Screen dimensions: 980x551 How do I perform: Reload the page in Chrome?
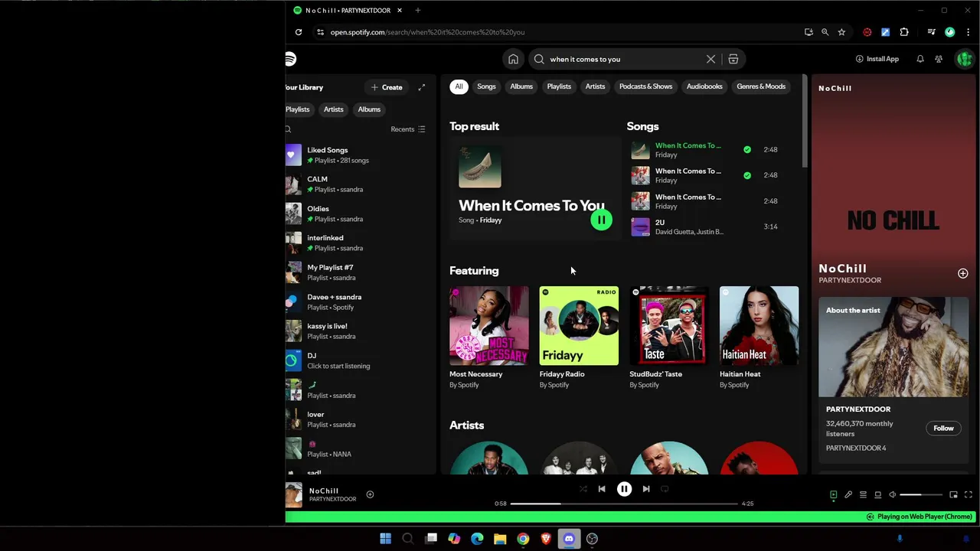pos(299,32)
